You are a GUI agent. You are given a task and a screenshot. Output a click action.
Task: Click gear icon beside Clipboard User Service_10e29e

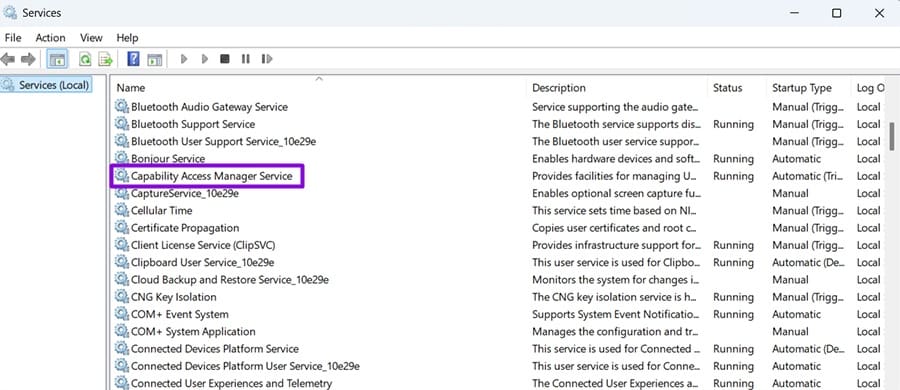pos(121,262)
